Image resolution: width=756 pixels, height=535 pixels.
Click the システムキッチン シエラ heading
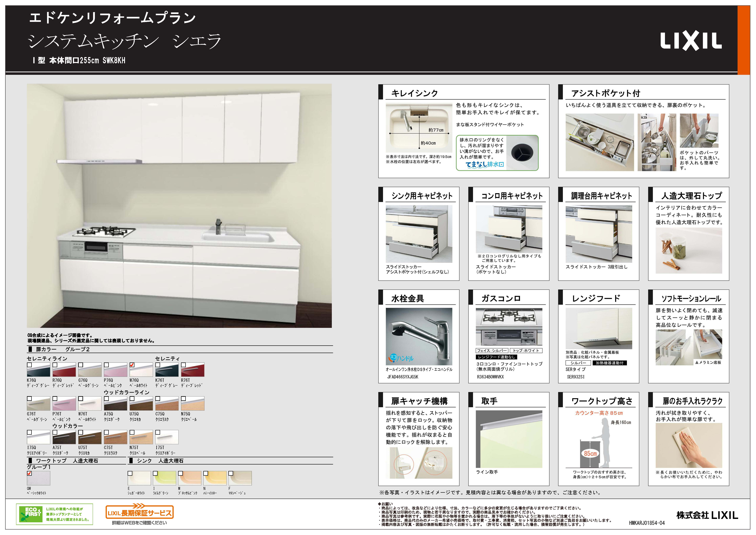coord(124,41)
